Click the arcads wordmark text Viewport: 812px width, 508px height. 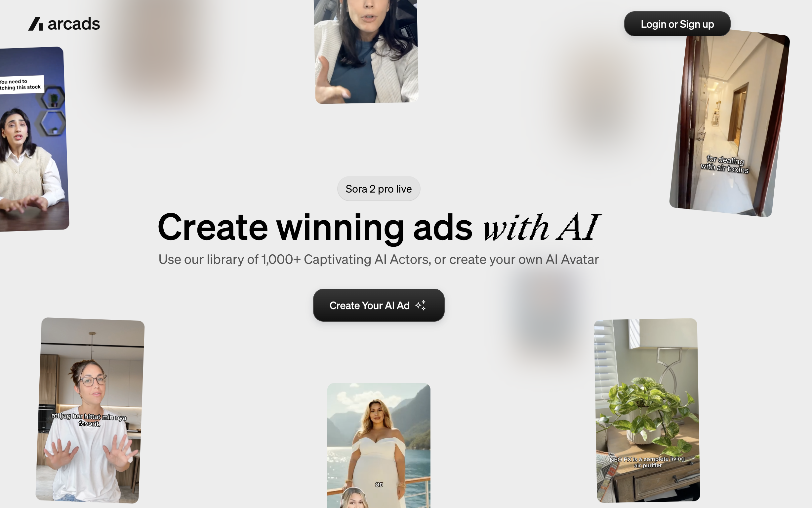(x=74, y=24)
